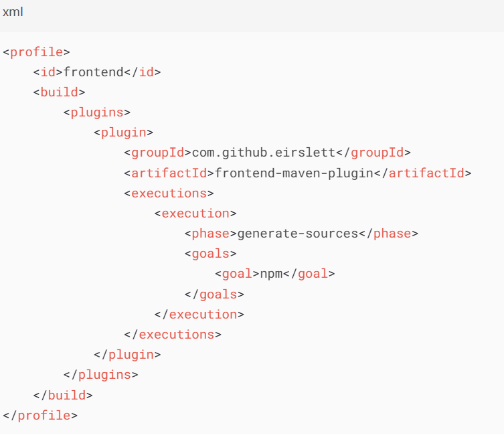Click the frontend id value
The height and width of the screenshot is (435, 504).
pyautogui.click(x=94, y=72)
